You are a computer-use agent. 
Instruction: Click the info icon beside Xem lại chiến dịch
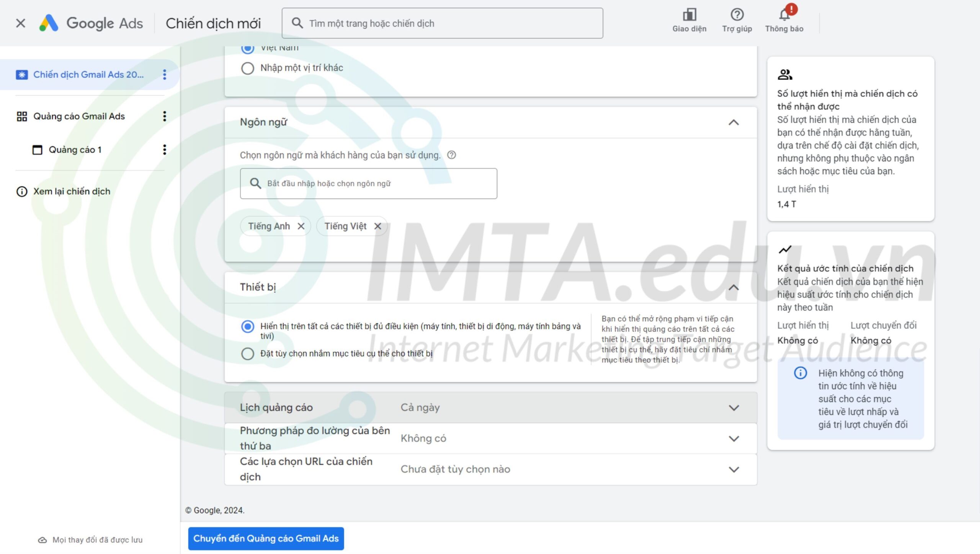22,191
